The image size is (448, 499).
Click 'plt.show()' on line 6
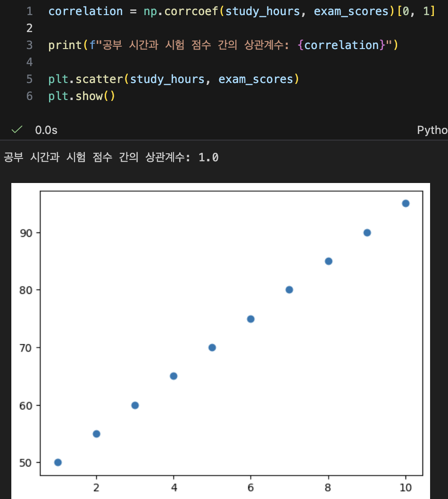[x=82, y=96]
